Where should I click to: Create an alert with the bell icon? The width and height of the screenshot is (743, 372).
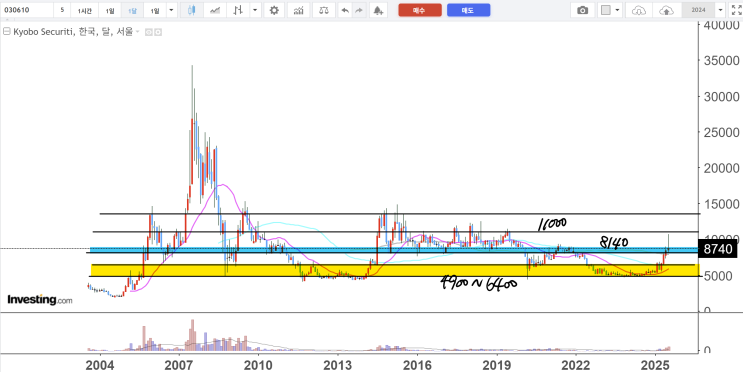(378, 10)
